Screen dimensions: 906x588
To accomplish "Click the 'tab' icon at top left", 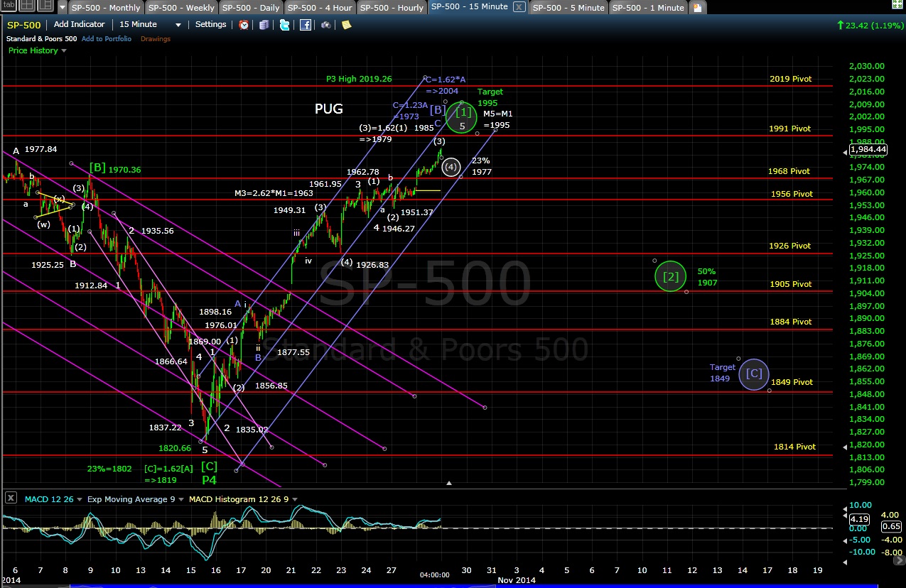I will [9, 6].
